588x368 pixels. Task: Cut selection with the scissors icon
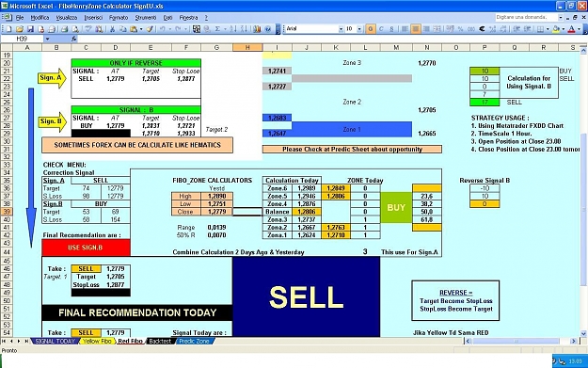(112, 29)
